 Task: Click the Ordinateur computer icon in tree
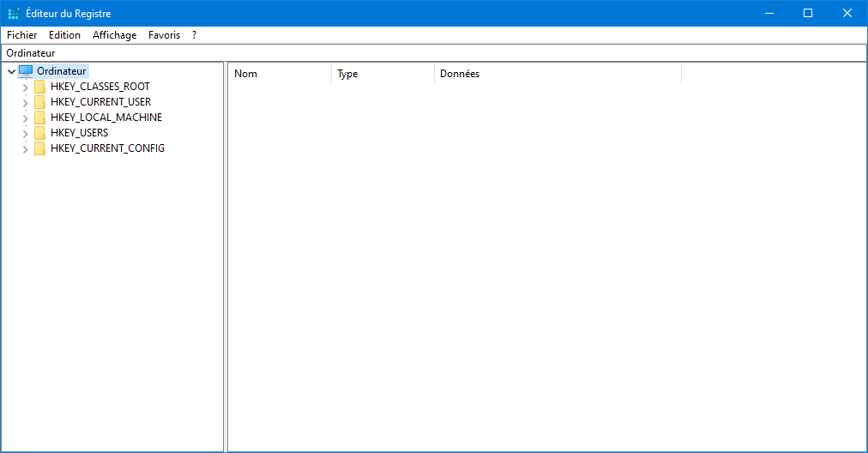[26, 71]
